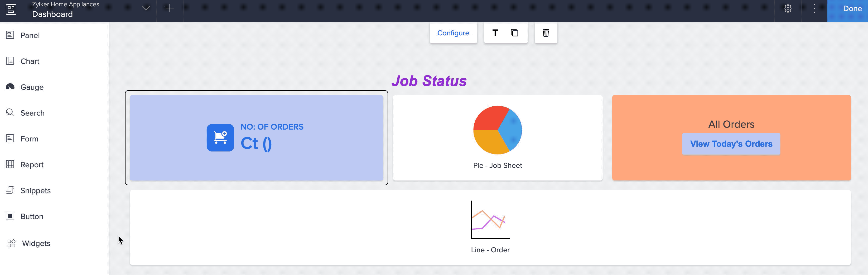Image resolution: width=868 pixels, height=275 pixels.
Task: Click the Done button
Action: point(852,9)
